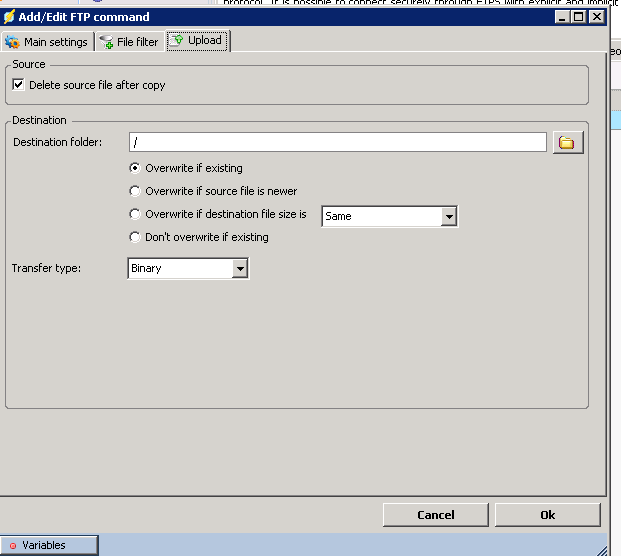Viewport: 621px width, 556px height.
Task: Toggle Delete source file after copy
Action: point(19,86)
